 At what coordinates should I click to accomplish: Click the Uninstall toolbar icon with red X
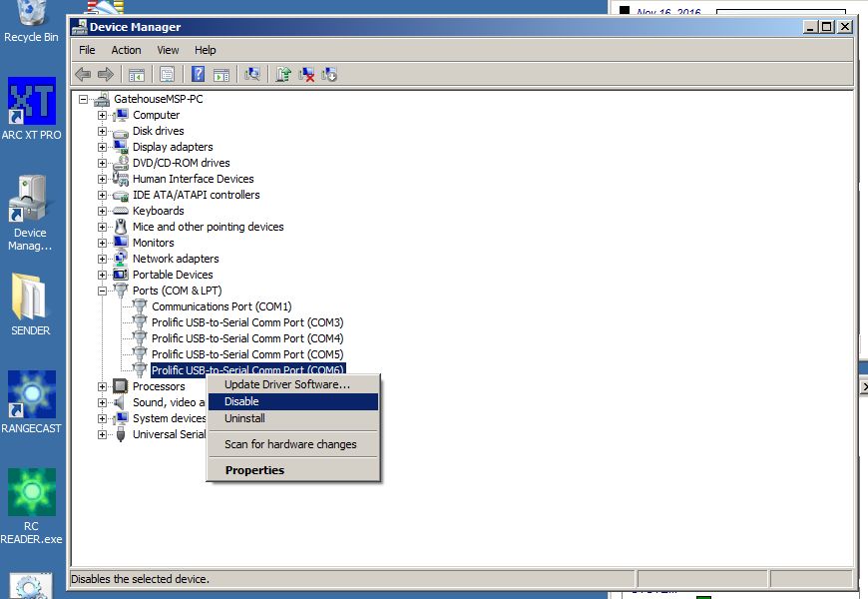[306, 74]
